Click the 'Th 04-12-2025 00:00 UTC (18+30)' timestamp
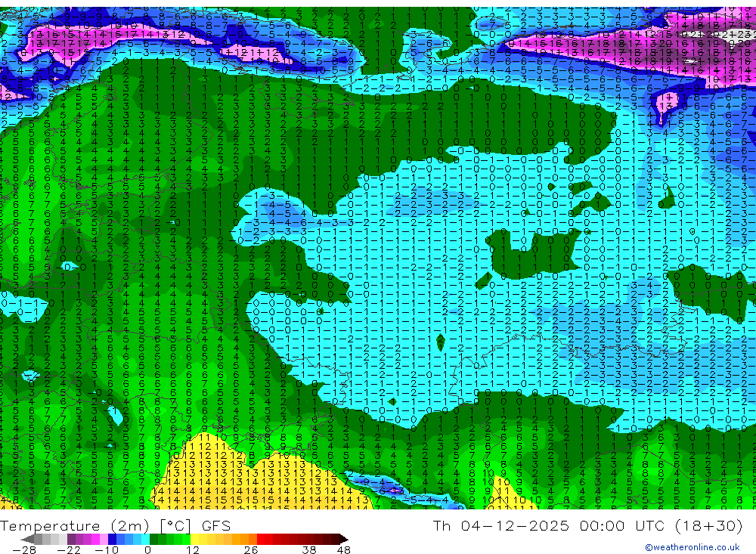 click(587, 525)
